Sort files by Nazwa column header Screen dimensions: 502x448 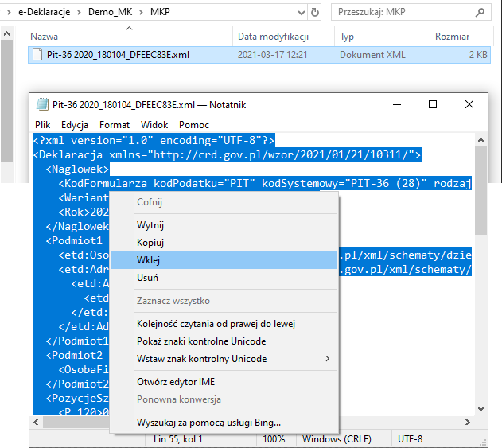coord(45,37)
